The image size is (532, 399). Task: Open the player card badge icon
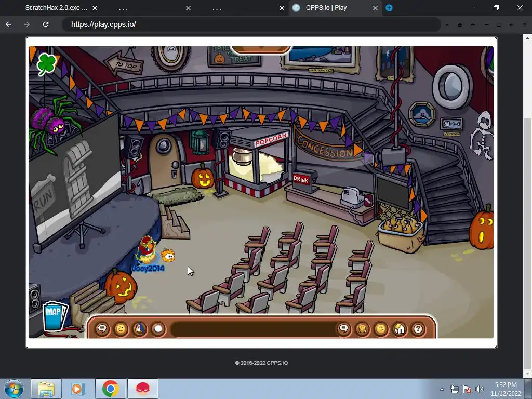click(362, 329)
